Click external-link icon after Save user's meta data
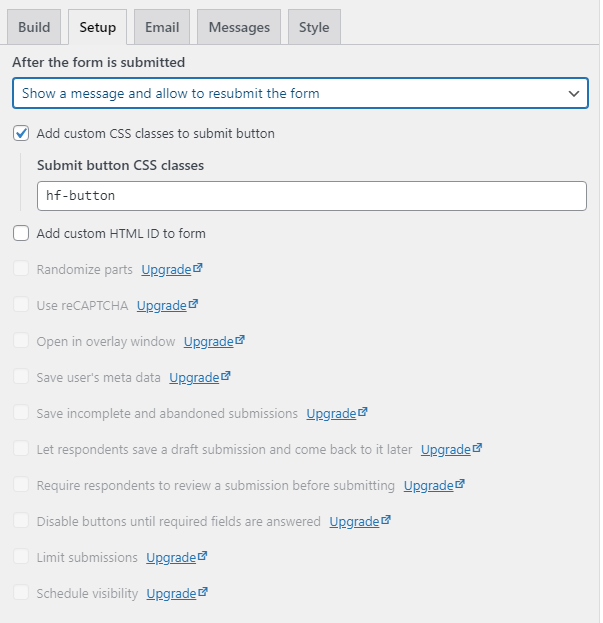This screenshot has height=623, width=603. tap(226, 377)
